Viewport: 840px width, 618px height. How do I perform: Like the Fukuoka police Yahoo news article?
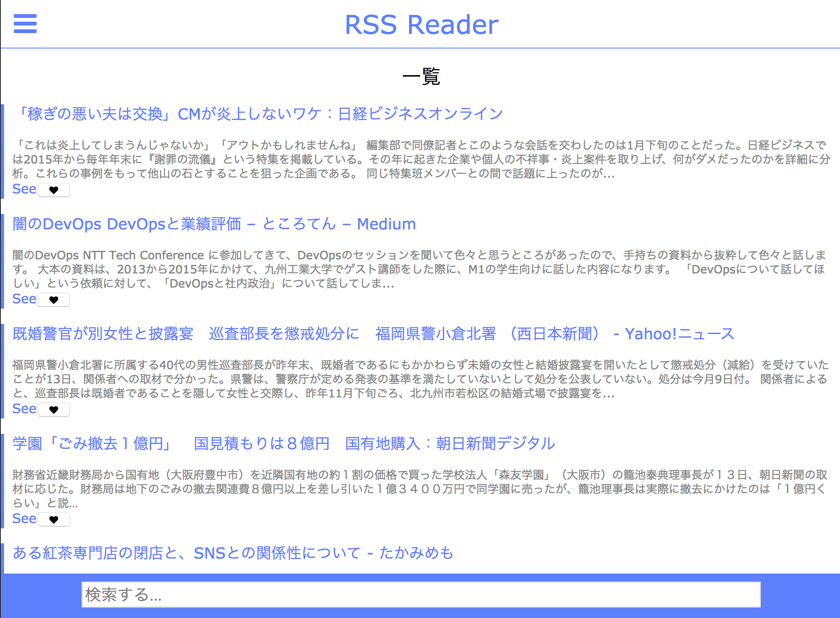pyautogui.click(x=54, y=410)
